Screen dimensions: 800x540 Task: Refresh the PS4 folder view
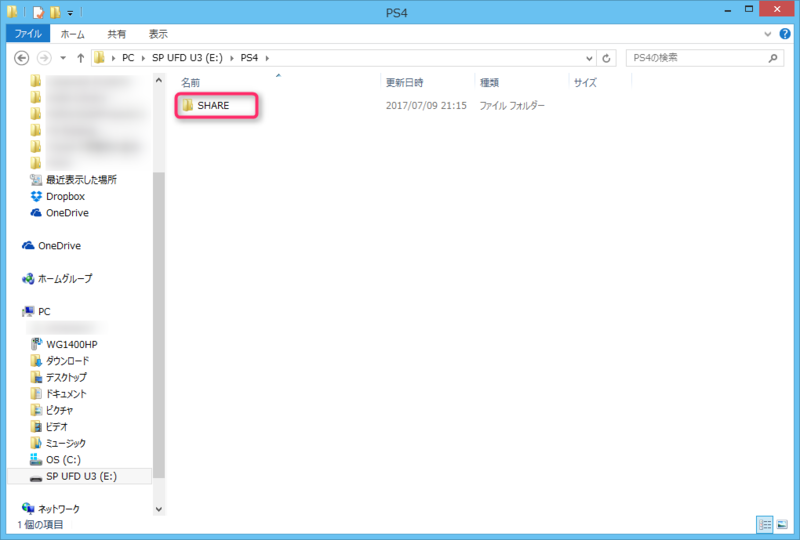click(606, 58)
